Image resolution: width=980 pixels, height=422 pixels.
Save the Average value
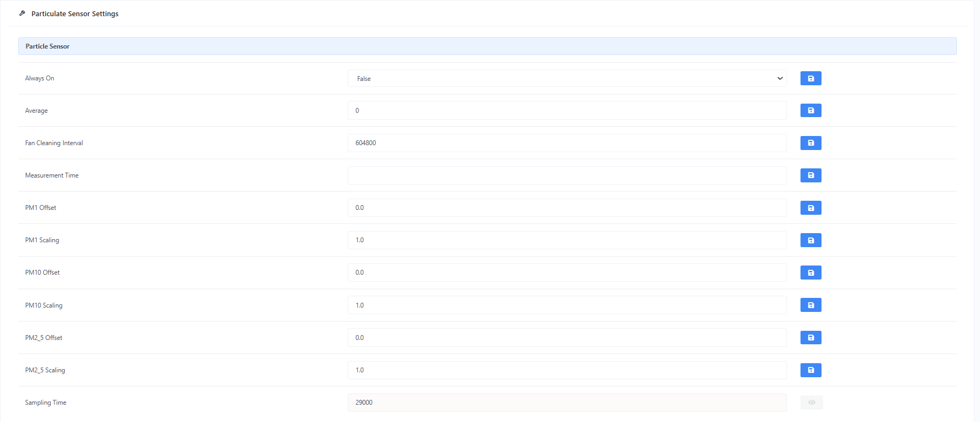tap(811, 111)
